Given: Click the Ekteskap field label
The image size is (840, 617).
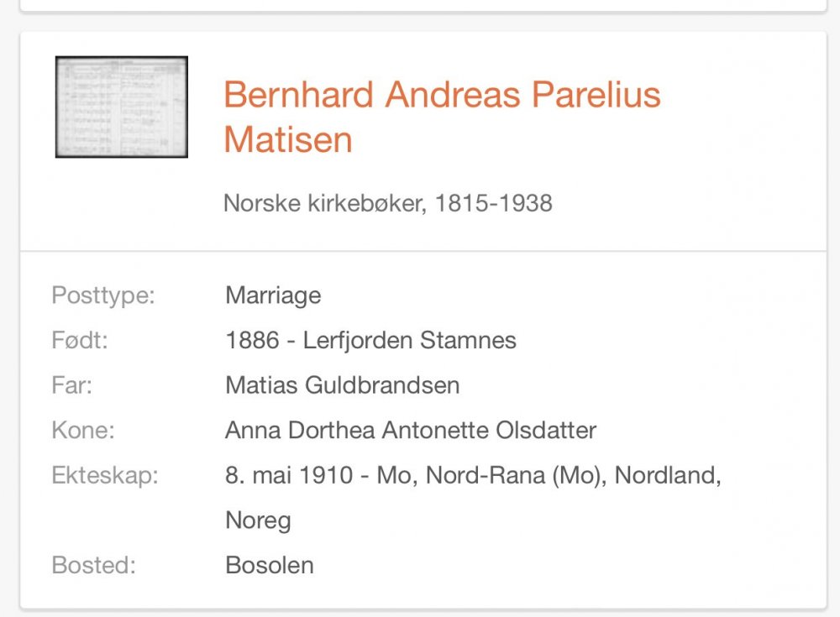Looking at the screenshot, I should (x=105, y=475).
